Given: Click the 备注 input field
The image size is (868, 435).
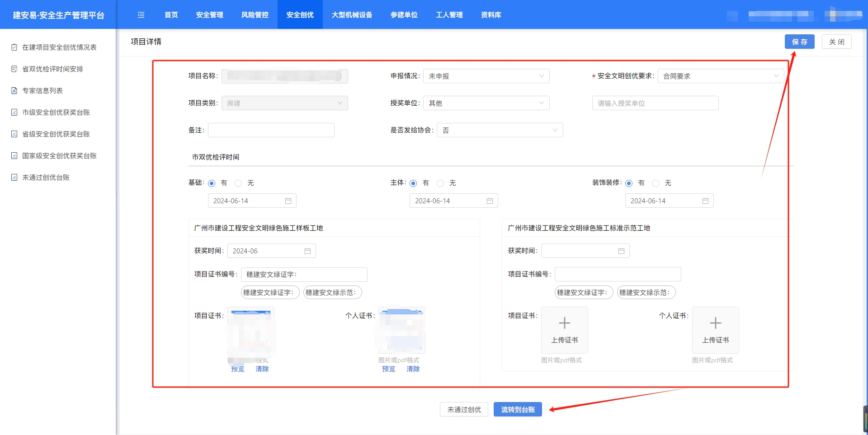Looking at the screenshot, I should click(271, 131).
